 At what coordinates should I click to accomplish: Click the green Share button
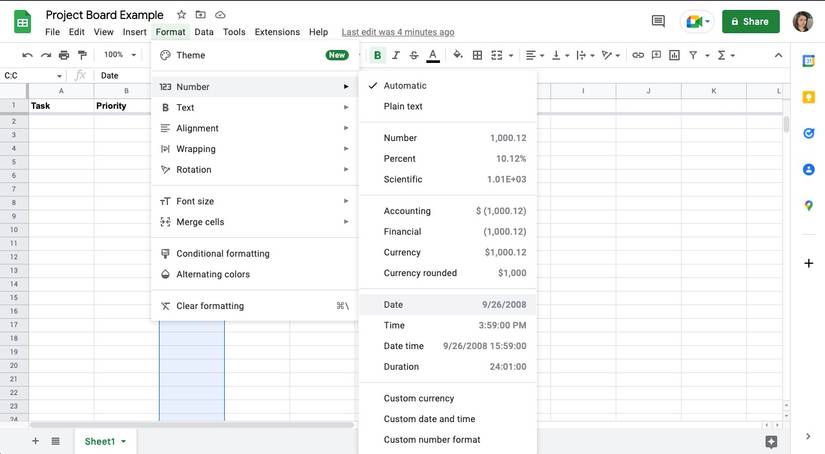tap(750, 22)
